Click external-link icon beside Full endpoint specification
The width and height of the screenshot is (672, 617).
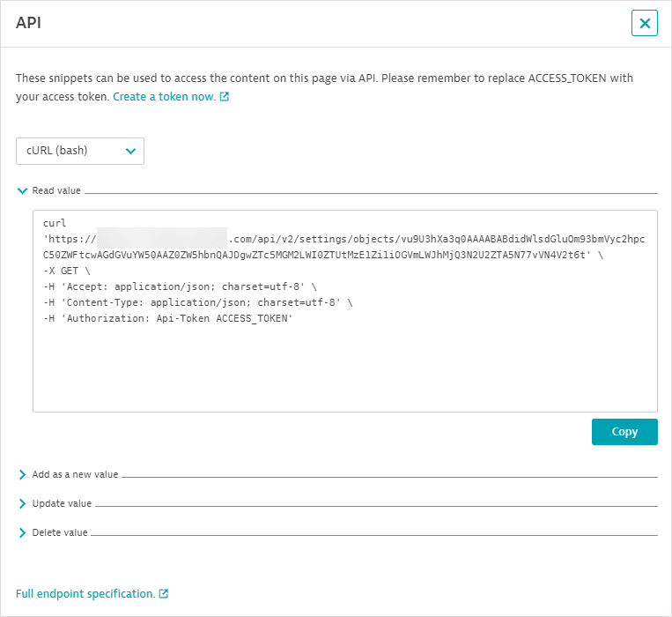pos(164,594)
